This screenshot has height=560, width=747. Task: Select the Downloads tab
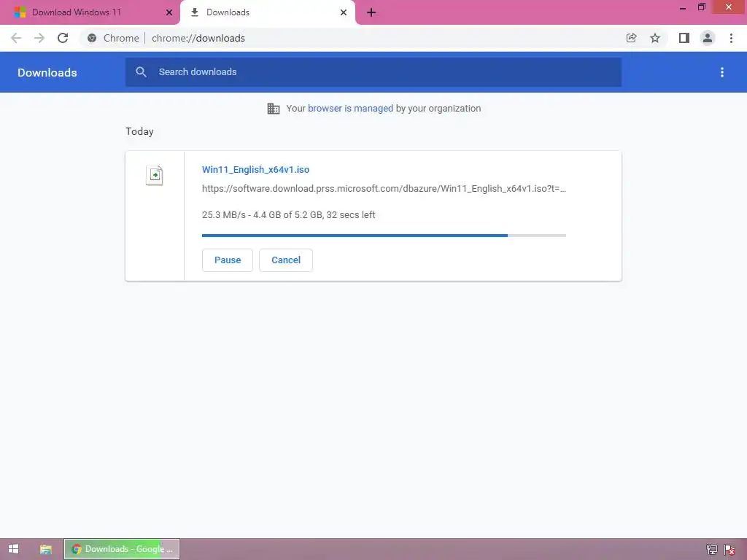coord(268,12)
